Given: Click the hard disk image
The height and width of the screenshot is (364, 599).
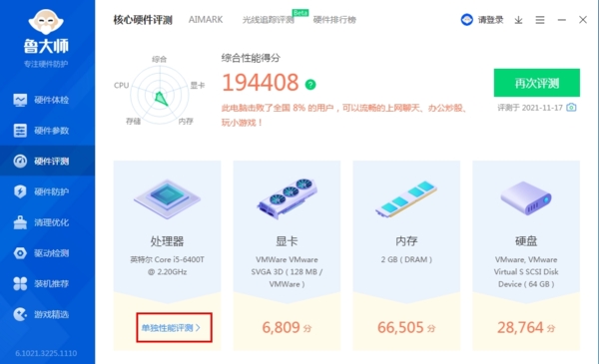Looking at the screenshot, I should click(x=526, y=198).
